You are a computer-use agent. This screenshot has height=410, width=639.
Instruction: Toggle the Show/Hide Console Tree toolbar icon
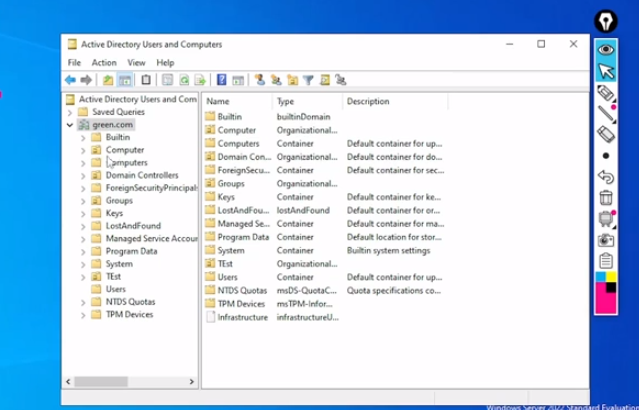pos(125,80)
